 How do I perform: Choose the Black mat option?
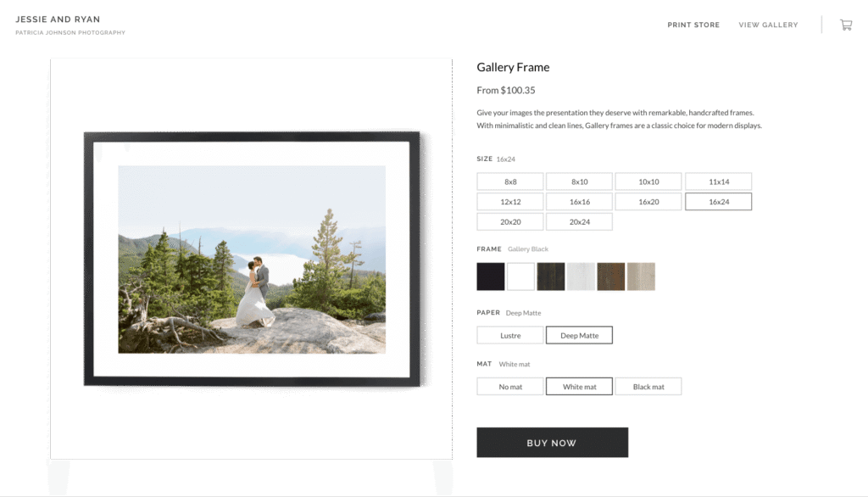pyautogui.click(x=648, y=387)
